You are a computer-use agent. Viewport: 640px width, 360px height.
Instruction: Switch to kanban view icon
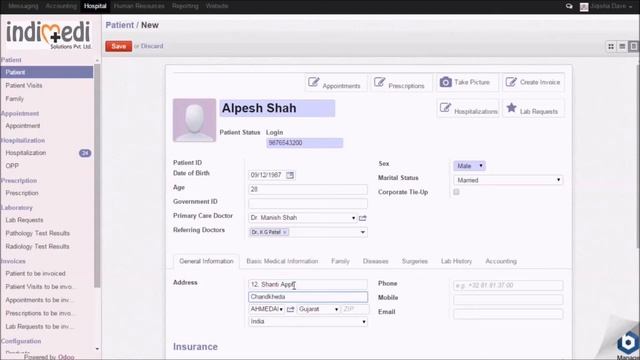(611, 47)
